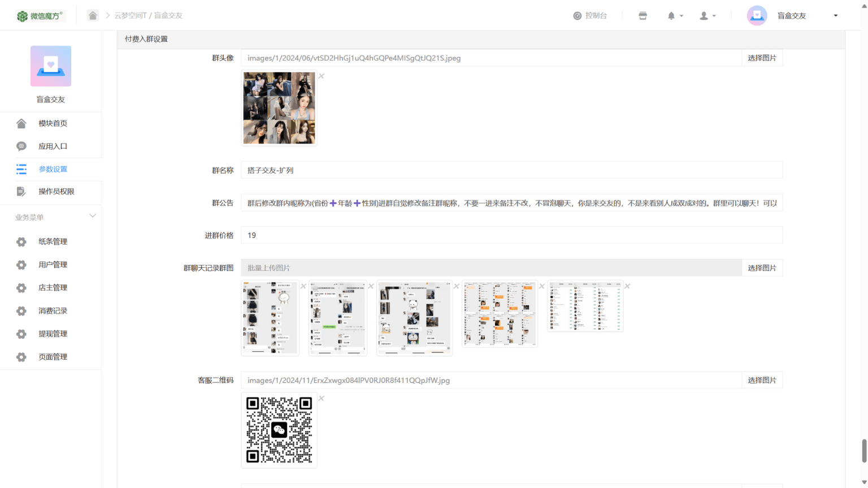This screenshot has height=488, width=868.
Task: Click the third chat record thumbnail
Action: (414, 318)
